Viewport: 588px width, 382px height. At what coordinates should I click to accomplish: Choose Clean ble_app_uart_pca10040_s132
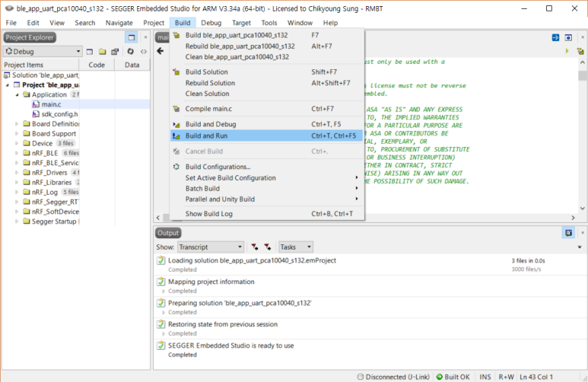point(267,56)
